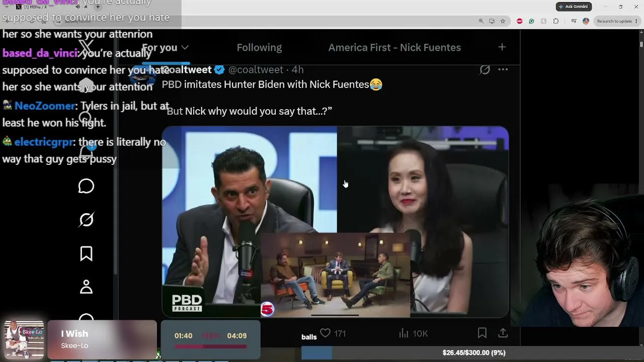Click the video progress scrubber bar
The height and width of the screenshot is (362, 644).
(335, 315)
